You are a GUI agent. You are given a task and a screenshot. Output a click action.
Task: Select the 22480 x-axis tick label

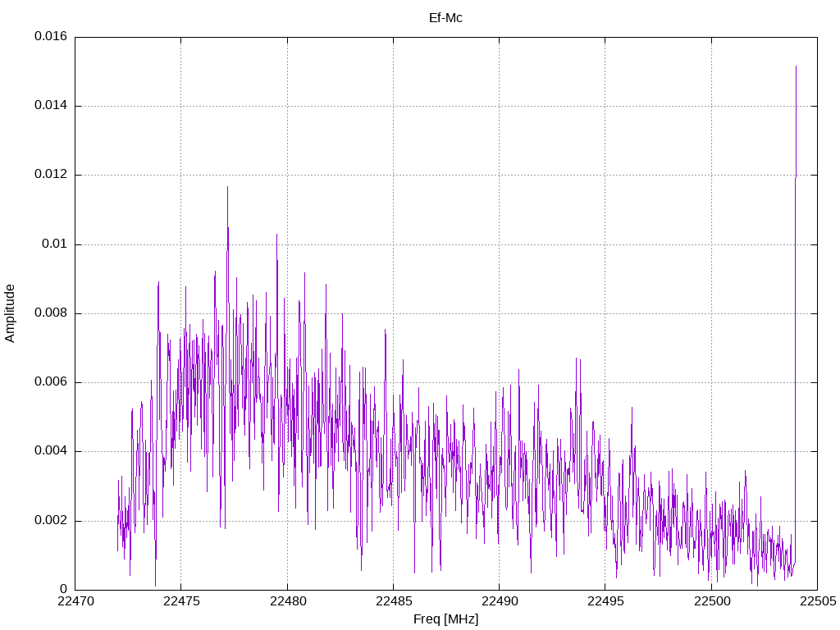(x=287, y=601)
